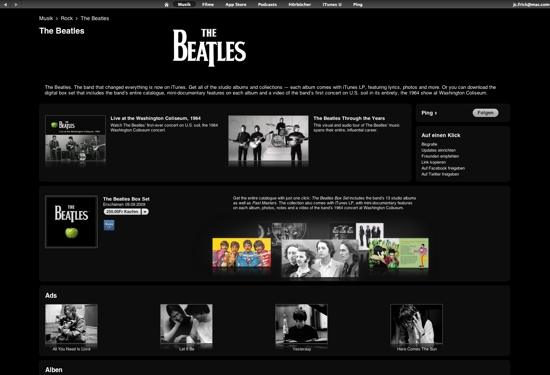Open the App Store tab
This screenshot has height=375, width=550.
click(x=236, y=5)
